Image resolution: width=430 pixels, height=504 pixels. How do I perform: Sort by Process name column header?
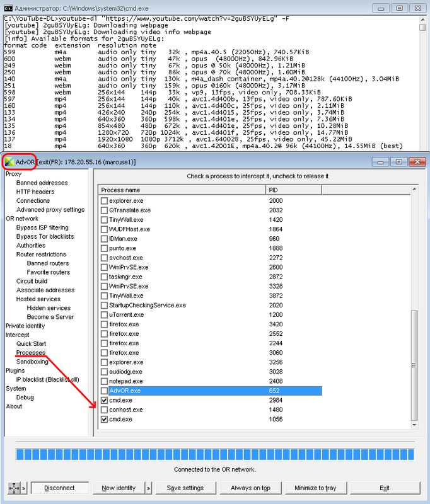[182, 190]
